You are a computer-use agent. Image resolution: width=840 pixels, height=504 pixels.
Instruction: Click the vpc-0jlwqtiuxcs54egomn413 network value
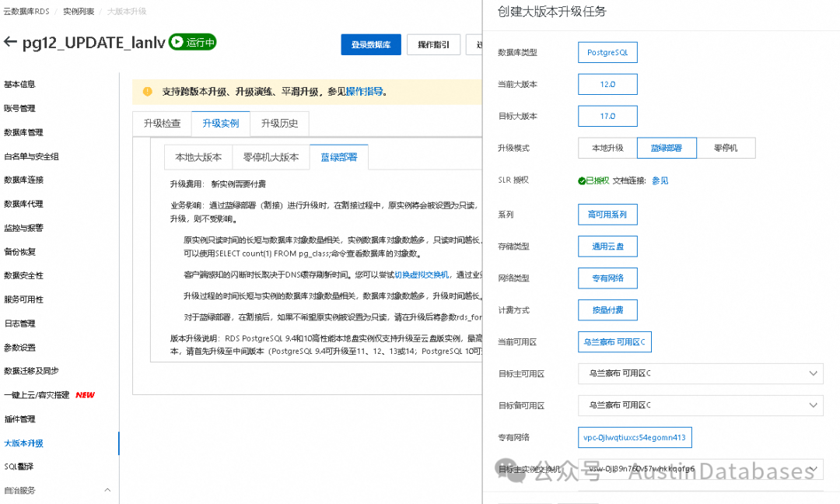[x=635, y=437]
